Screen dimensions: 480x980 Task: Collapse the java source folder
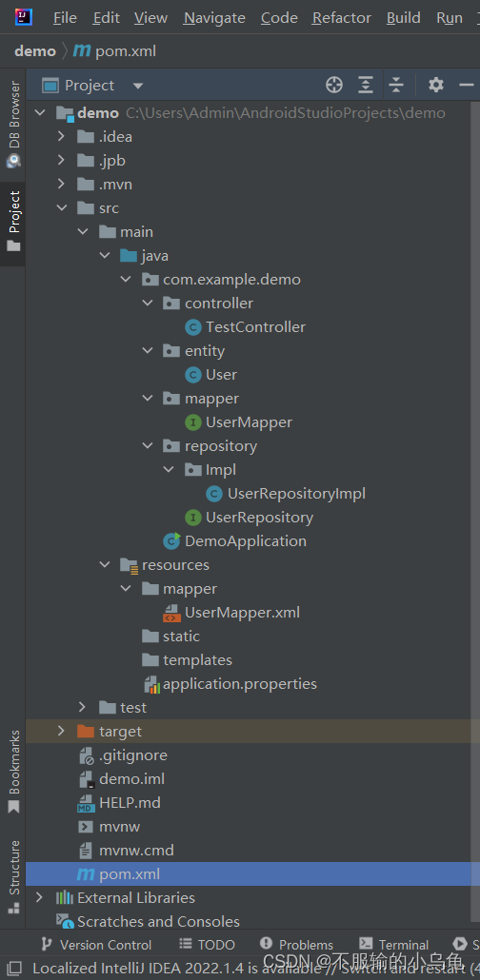pos(105,255)
